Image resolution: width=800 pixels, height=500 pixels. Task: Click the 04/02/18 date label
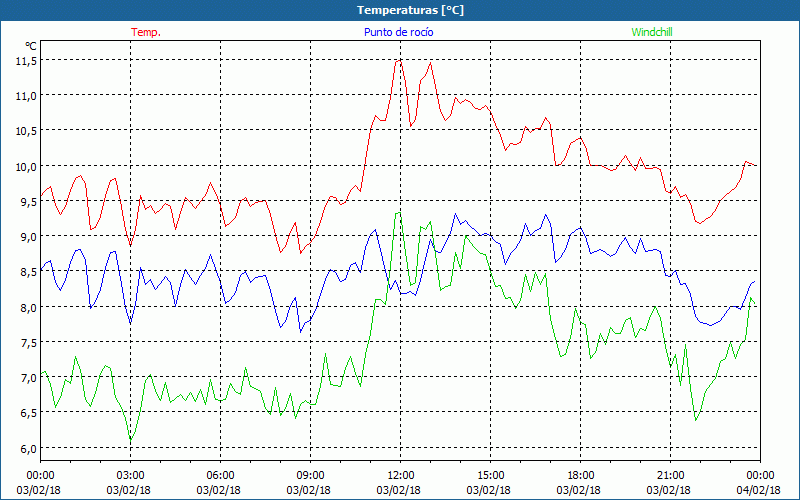coord(759,490)
